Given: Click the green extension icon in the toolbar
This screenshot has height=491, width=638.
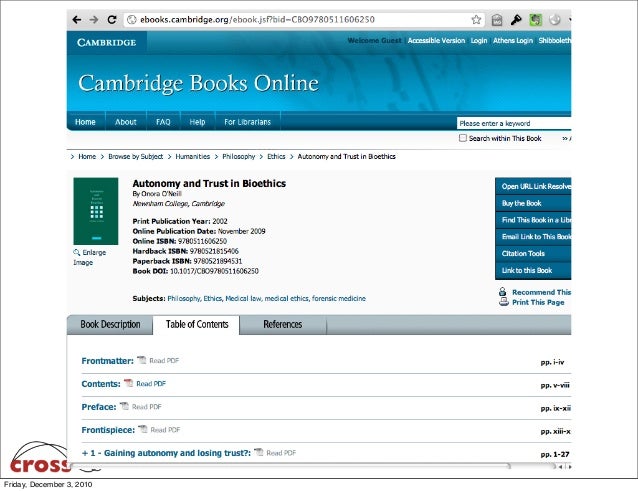Looking at the screenshot, I should [x=535, y=20].
